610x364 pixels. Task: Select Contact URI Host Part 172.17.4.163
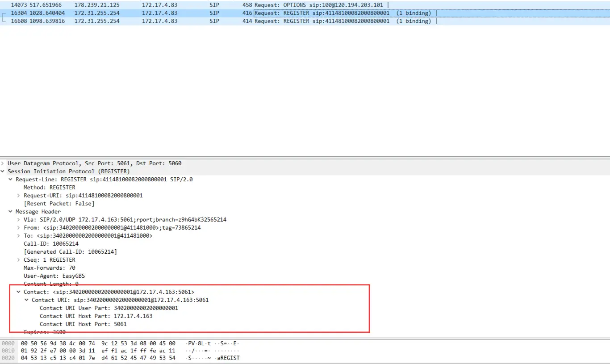point(96,316)
